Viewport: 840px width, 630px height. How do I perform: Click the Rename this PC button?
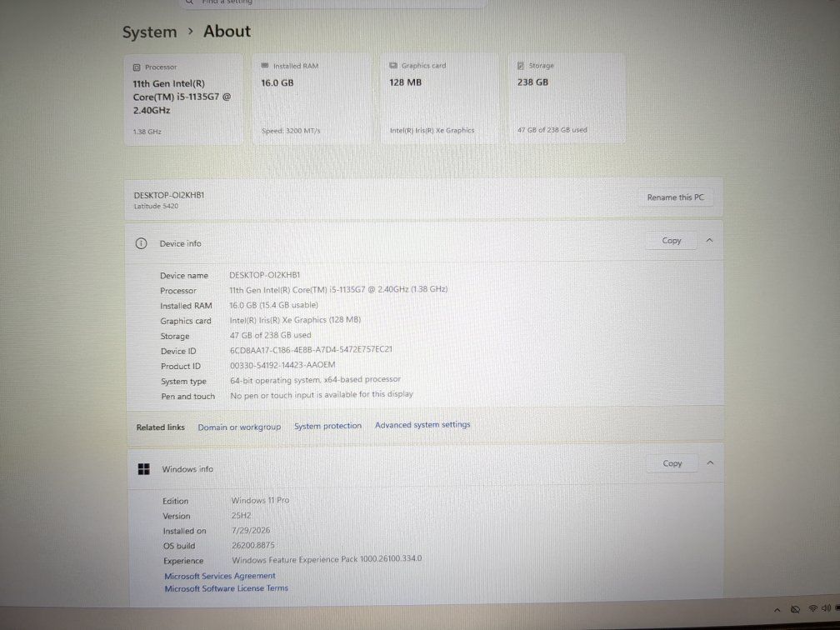coord(675,197)
